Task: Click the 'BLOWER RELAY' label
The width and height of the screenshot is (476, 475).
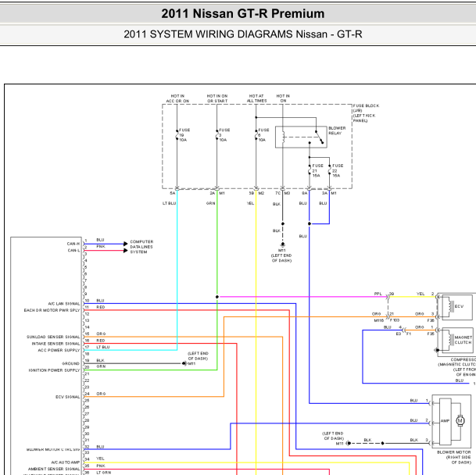Action: (x=337, y=130)
